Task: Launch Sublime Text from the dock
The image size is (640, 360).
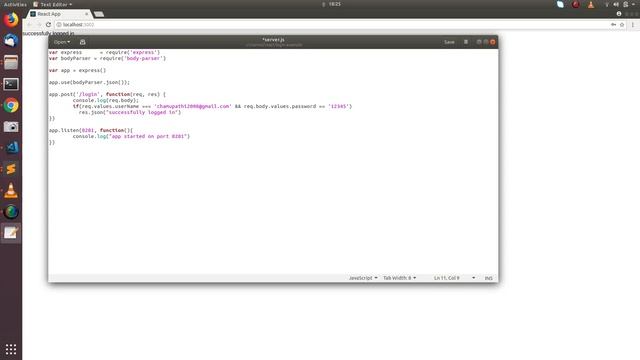Action: click(x=11, y=169)
